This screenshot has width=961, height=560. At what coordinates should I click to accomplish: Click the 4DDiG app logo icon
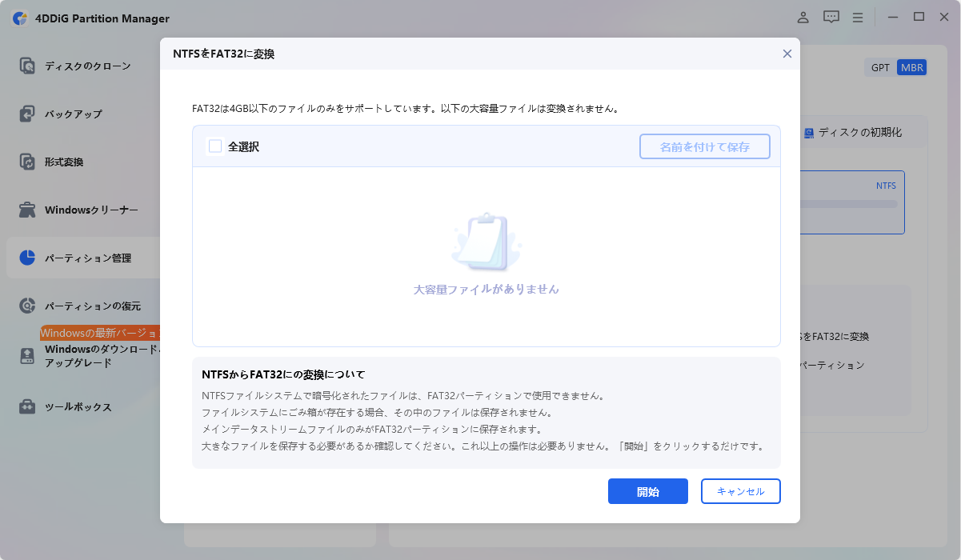[x=21, y=18]
